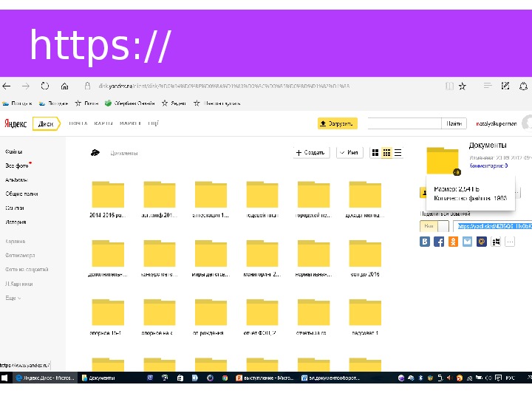Open the browser home page
The width and height of the screenshot is (532, 399).
pos(64,86)
